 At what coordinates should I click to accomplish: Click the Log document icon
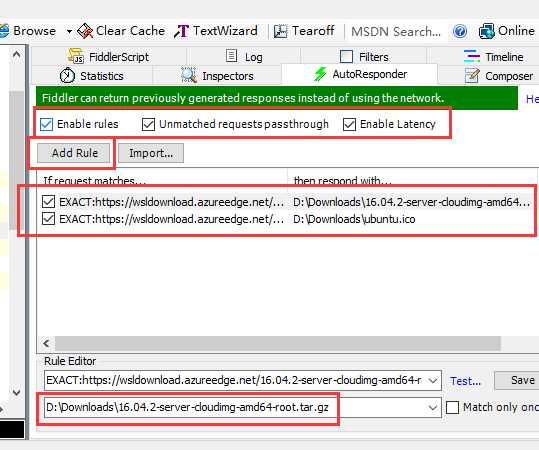tap(231, 56)
